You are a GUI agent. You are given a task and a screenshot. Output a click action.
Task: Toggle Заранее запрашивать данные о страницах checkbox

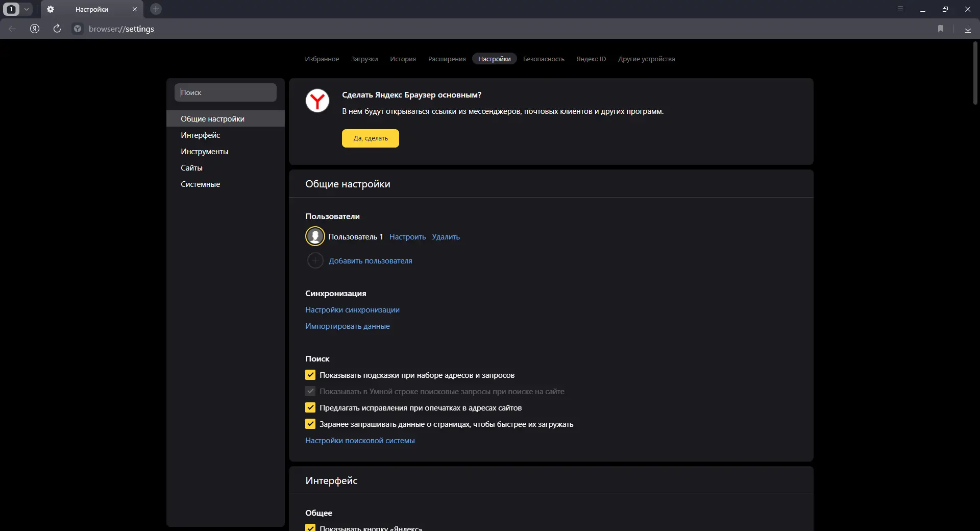coord(310,424)
